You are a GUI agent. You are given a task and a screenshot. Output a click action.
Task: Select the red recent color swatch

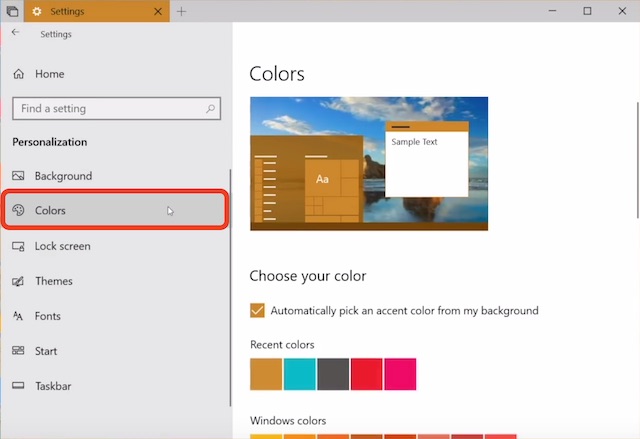pos(367,374)
